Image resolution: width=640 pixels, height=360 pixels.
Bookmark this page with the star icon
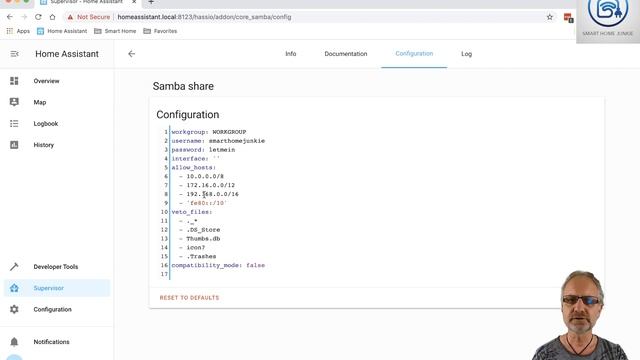[x=550, y=17]
